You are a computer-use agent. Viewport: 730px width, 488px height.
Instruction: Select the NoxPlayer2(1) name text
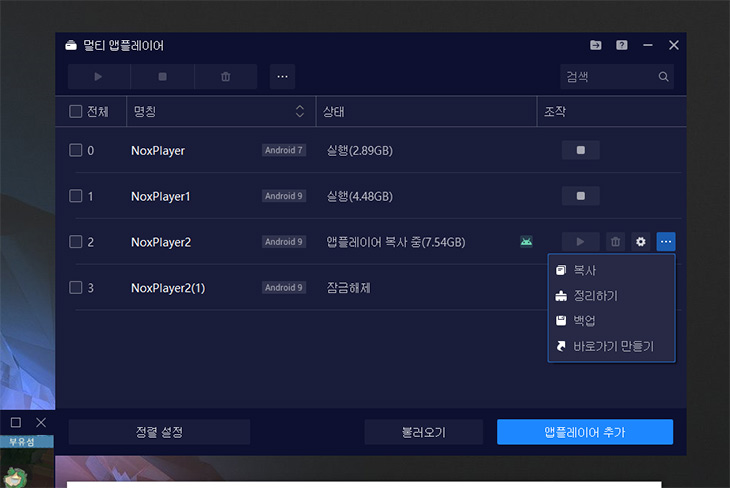[x=168, y=288]
